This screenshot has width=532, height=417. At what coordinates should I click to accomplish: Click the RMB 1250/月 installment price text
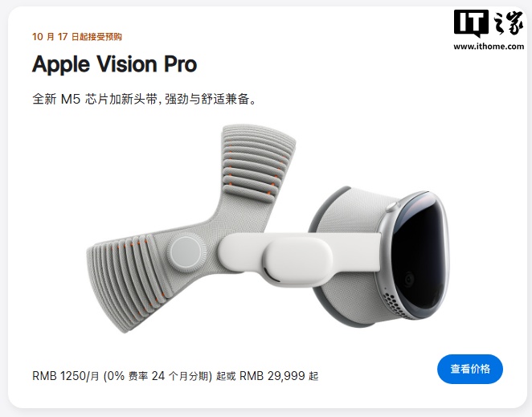66,376
